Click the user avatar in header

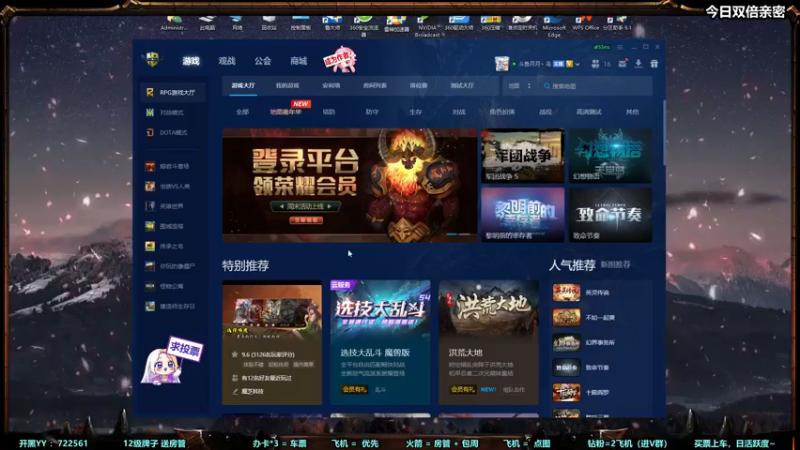pos(502,64)
